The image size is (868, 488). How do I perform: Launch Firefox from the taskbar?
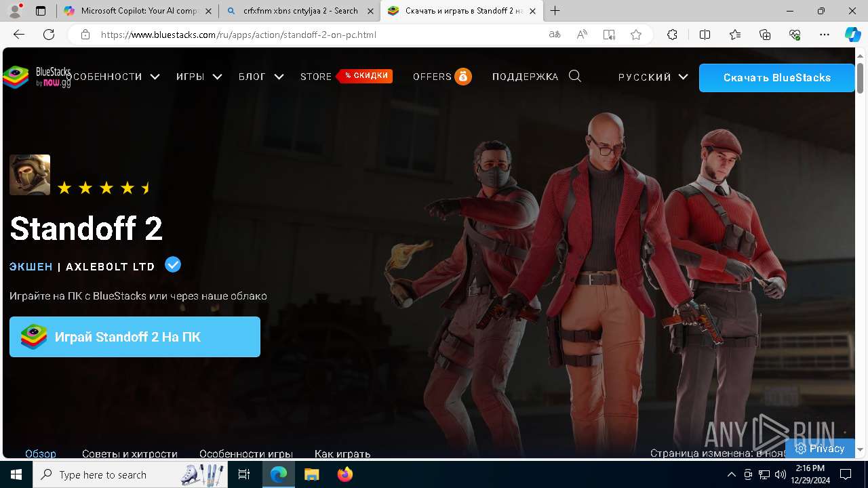click(345, 474)
